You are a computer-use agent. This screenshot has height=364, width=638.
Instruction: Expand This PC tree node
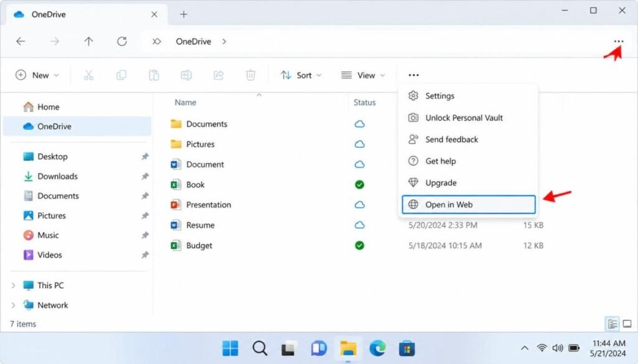tap(13, 286)
